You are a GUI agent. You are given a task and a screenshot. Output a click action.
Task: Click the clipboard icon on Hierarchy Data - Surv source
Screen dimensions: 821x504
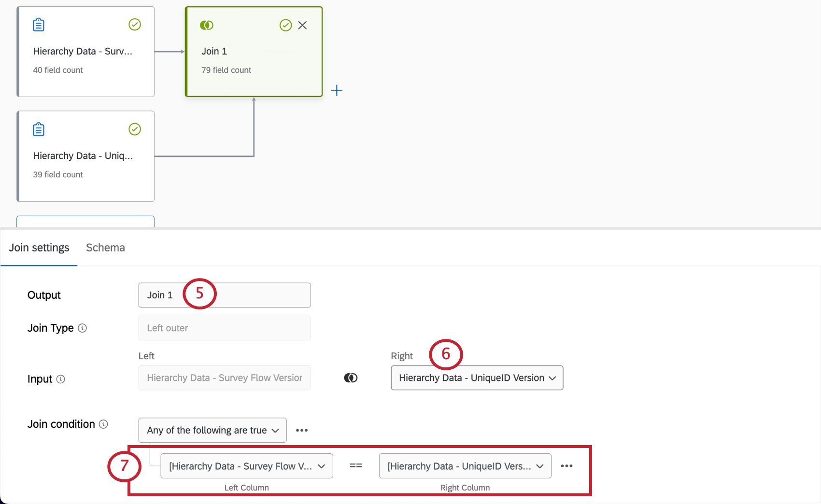click(38, 24)
